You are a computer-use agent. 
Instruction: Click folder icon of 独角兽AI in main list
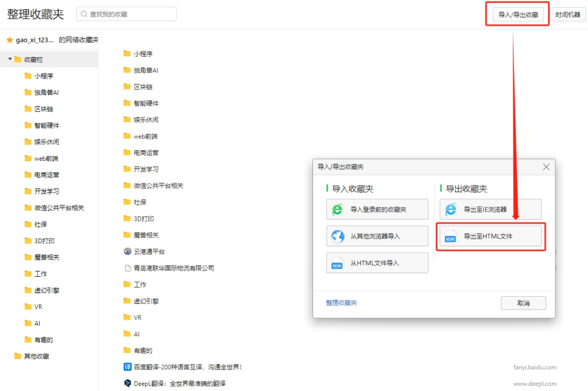point(127,70)
